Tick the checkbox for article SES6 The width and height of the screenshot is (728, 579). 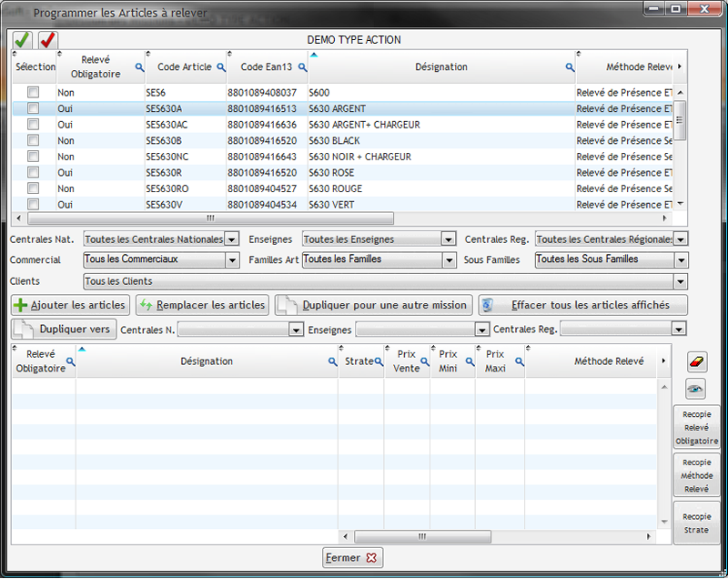[34, 93]
